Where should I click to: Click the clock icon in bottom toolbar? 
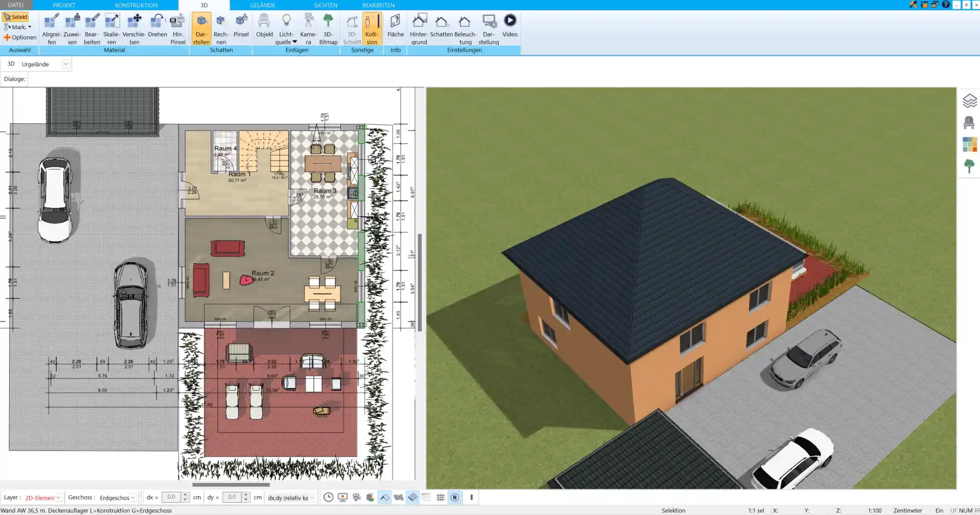[329, 497]
